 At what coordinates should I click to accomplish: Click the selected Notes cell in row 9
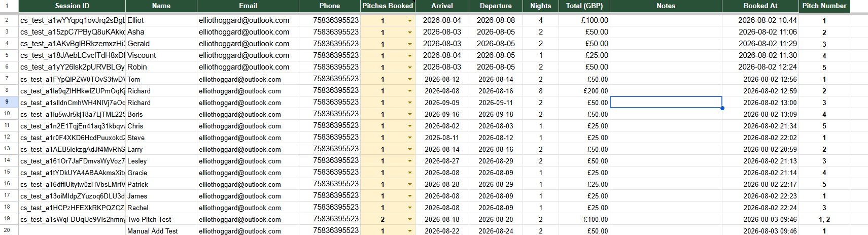click(666, 102)
